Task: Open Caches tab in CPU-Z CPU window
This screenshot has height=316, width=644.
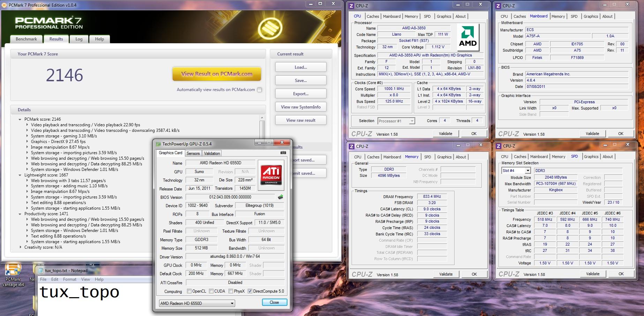Action: tap(373, 16)
